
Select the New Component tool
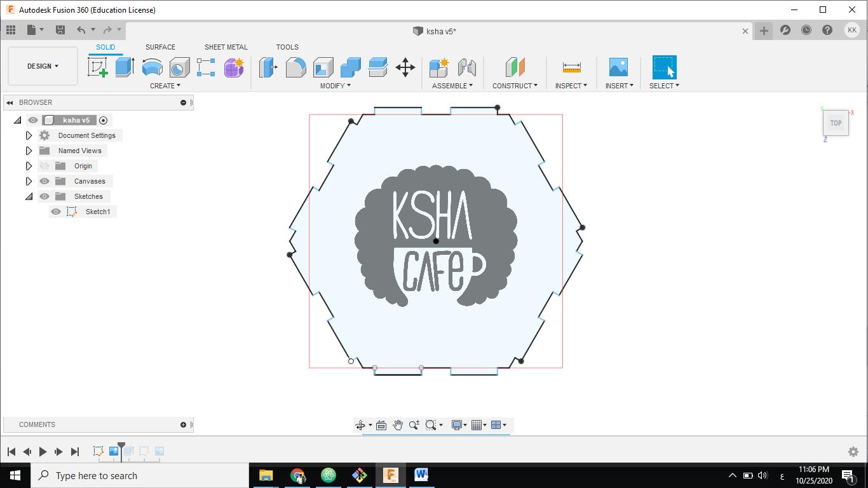tap(439, 67)
